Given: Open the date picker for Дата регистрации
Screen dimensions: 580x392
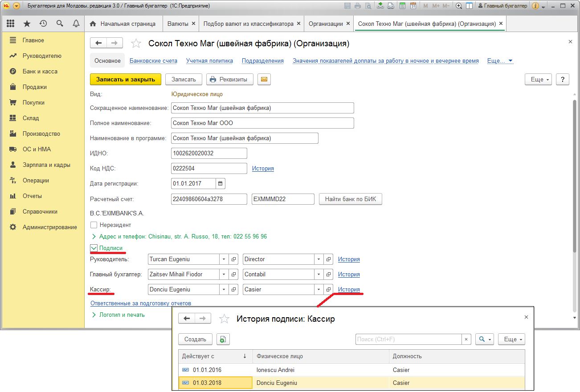Looking at the screenshot, I should (x=221, y=183).
